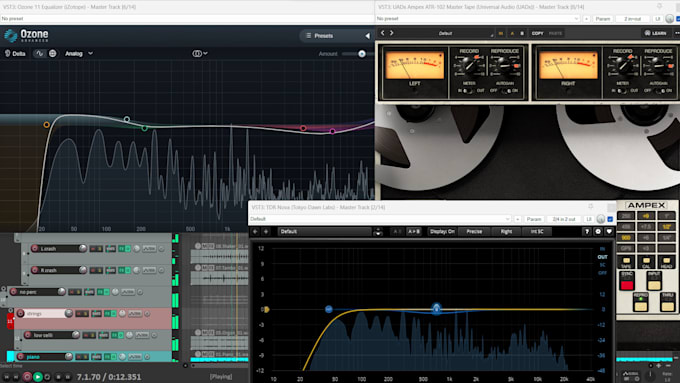The height and width of the screenshot is (383, 680).
Task: Select Int SC sidechain option in TDR Nova
Action: [x=537, y=232]
